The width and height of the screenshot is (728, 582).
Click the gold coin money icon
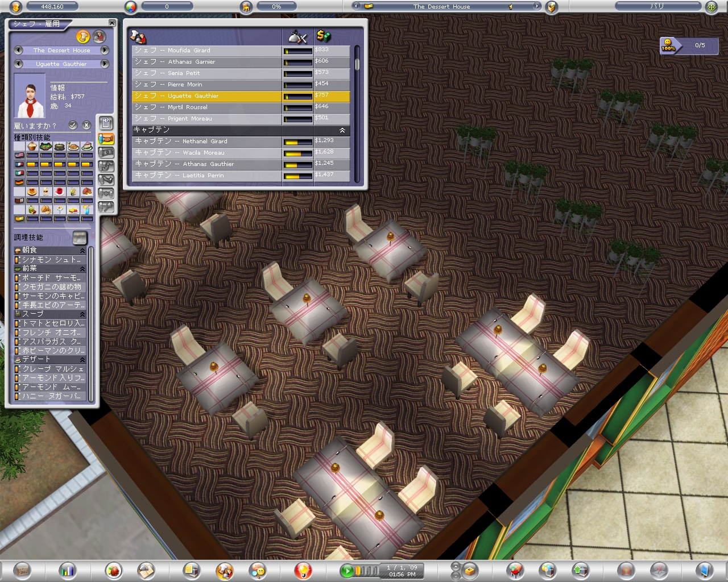[16, 7]
